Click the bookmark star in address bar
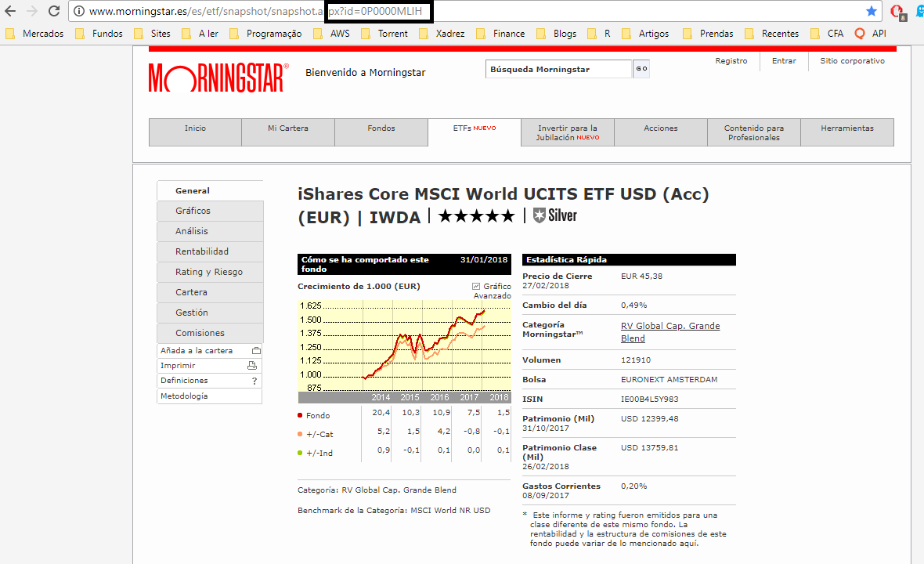The height and width of the screenshot is (564, 924). pos(871,11)
